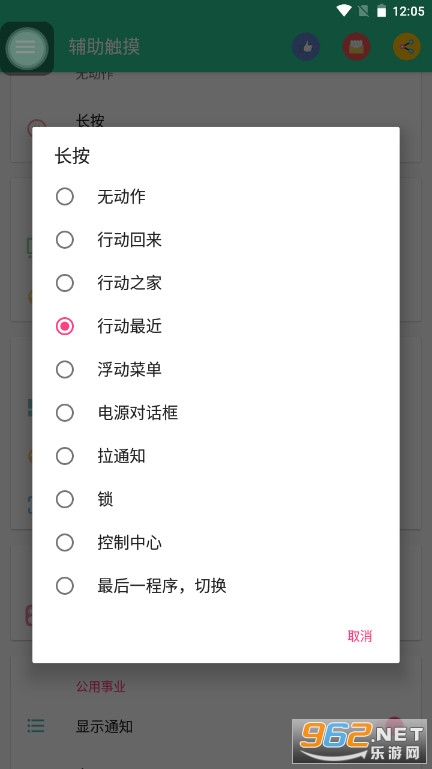Click the list icon beside 显示通知
432x769 pixels.
36,726
